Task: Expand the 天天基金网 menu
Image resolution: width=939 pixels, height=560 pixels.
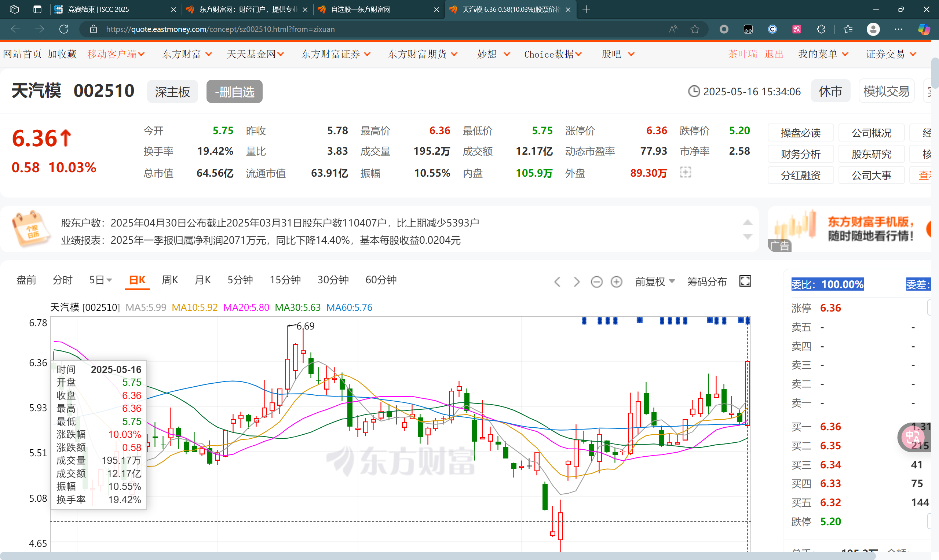Action: [255, 54]
